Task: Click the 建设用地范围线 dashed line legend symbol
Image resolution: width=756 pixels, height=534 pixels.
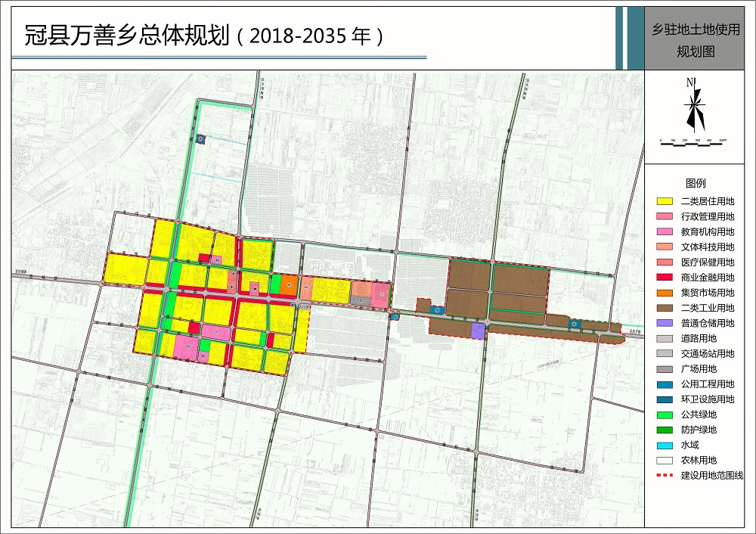Action: click(x=665, y=476)
